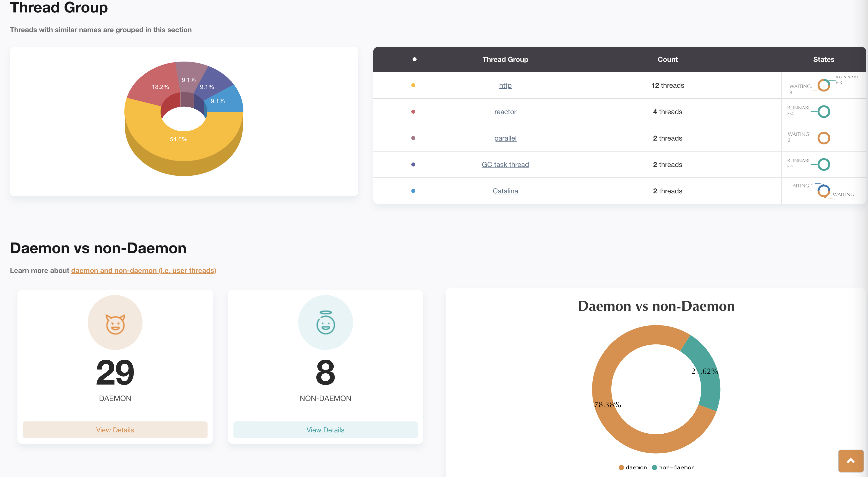The width and height of the screenshot is (868, 477).
Task: Open the reactor thread group link
Action: 505,112
